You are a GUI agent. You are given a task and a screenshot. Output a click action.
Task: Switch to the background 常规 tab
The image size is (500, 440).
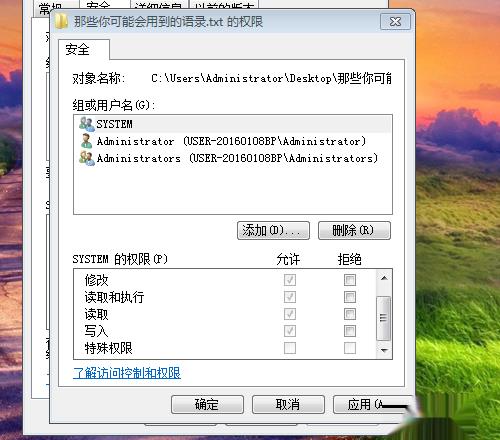[50, 9]
